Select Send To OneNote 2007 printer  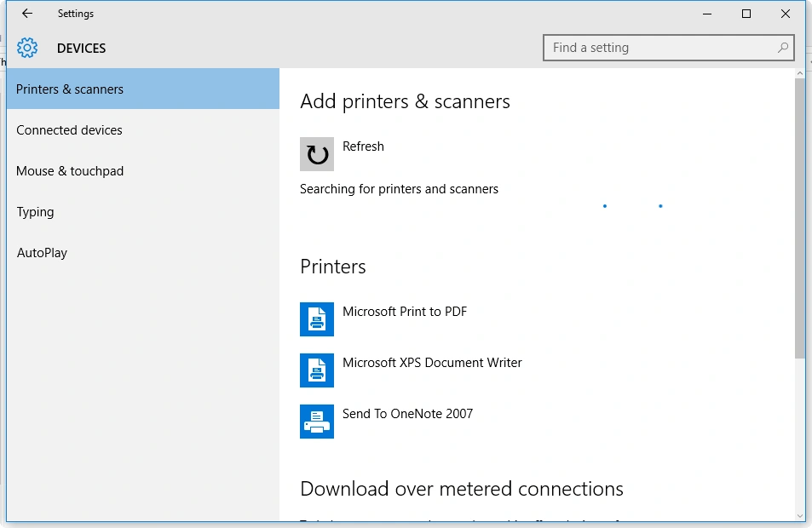pyautogui.click(x=407, y=414)
